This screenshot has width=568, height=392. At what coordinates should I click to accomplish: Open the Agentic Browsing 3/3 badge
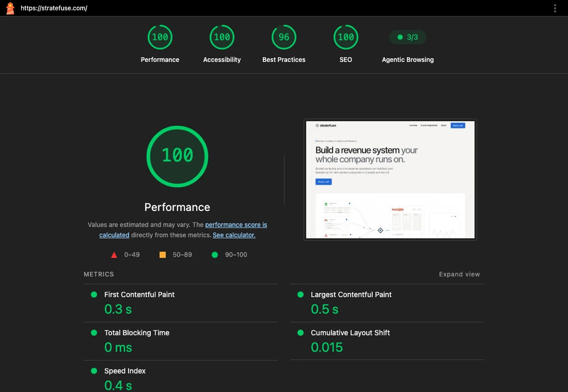click(x=407, y=37)
